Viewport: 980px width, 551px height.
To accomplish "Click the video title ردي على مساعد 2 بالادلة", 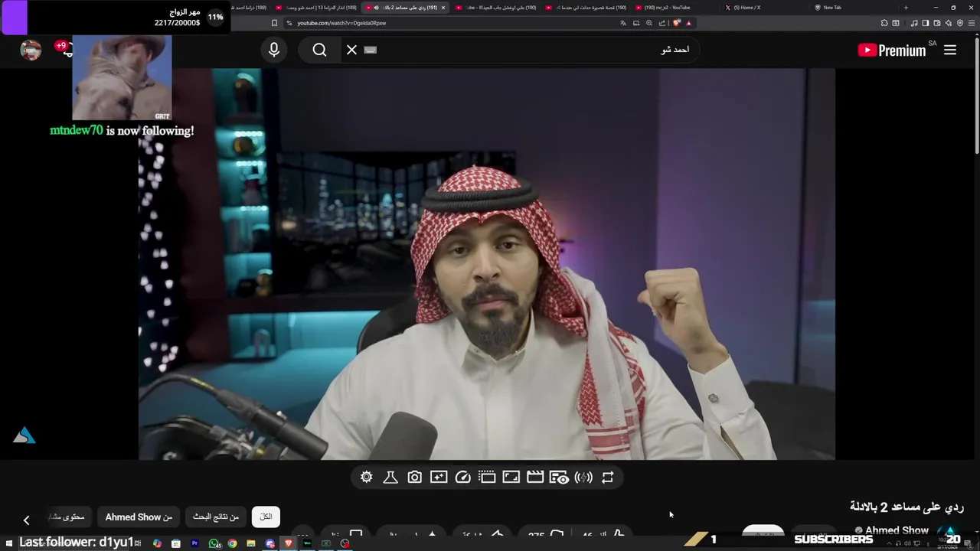I will coord(906,507).
